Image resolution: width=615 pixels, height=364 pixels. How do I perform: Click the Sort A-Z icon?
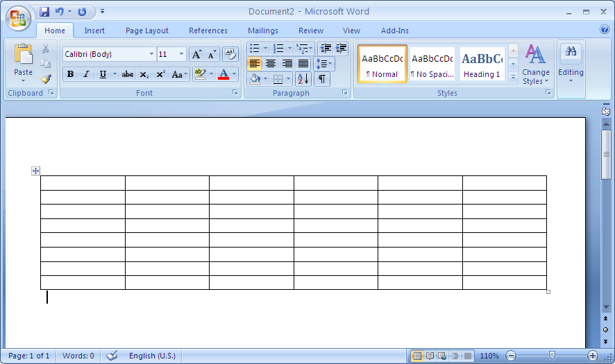[x=303, y=79]
